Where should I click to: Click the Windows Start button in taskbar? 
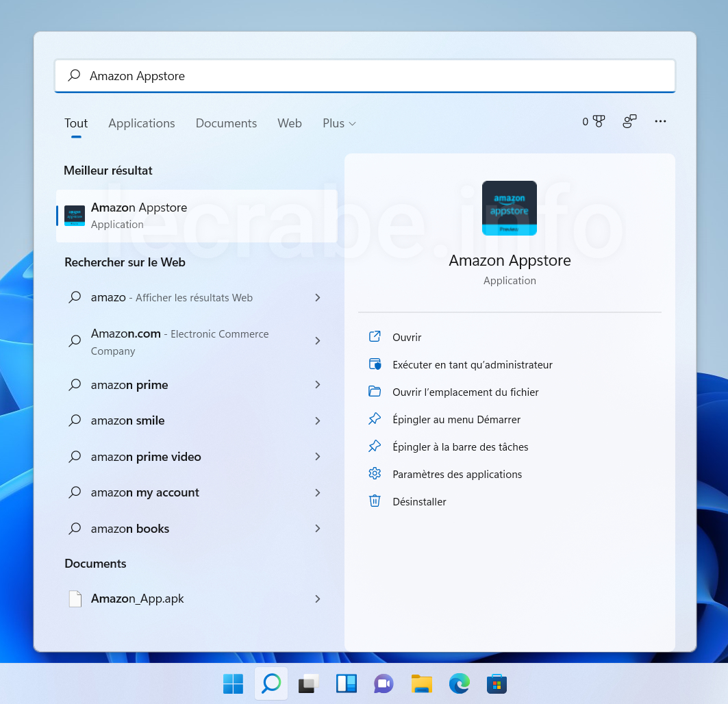pyautogui.click(x=233, y=683)
